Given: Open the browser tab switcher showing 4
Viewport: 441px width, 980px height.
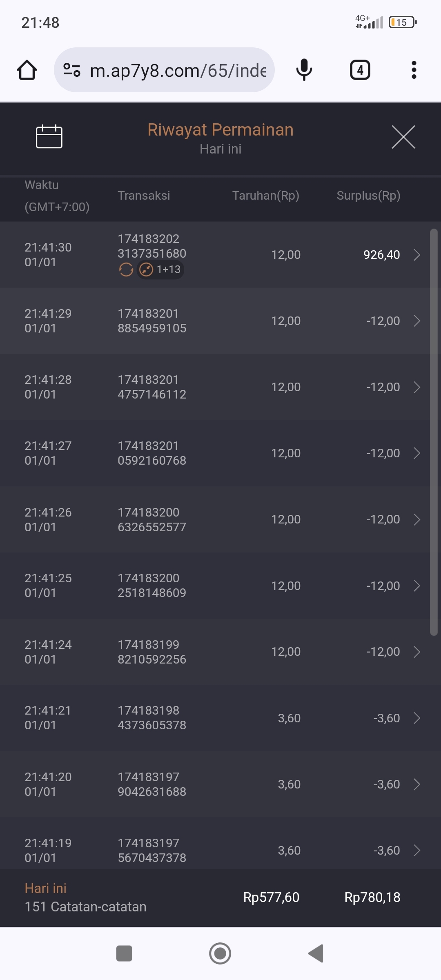Looking at the screenshot, I should [360, 70].
